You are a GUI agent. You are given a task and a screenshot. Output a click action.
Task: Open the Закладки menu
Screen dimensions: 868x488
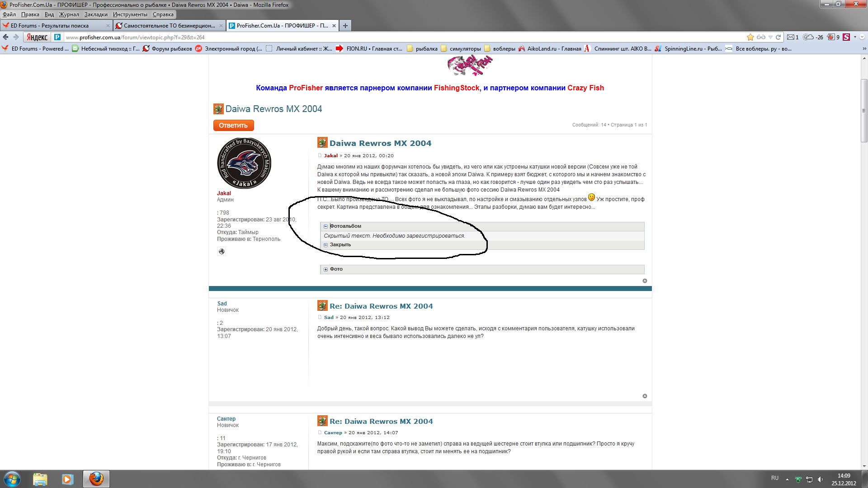[96, 14]
